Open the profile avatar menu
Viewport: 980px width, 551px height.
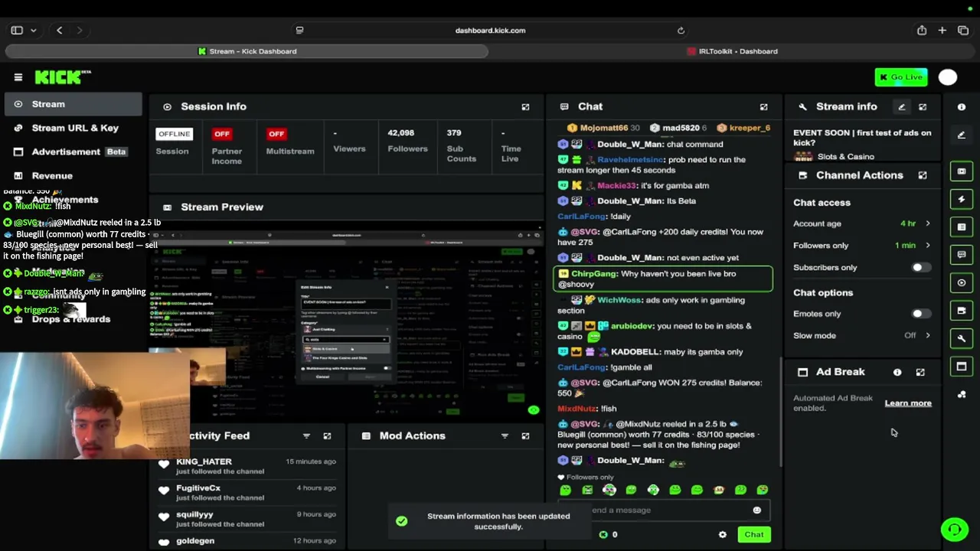(948, 77)
